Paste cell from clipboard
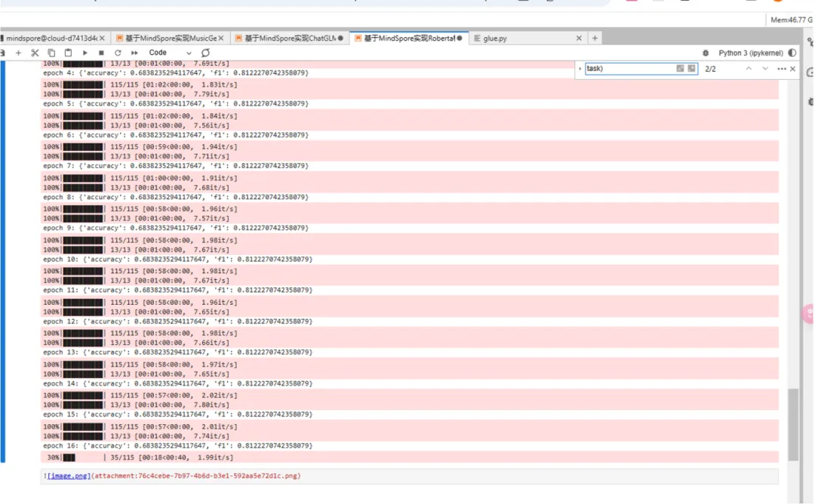 click(x=68, y=53)
